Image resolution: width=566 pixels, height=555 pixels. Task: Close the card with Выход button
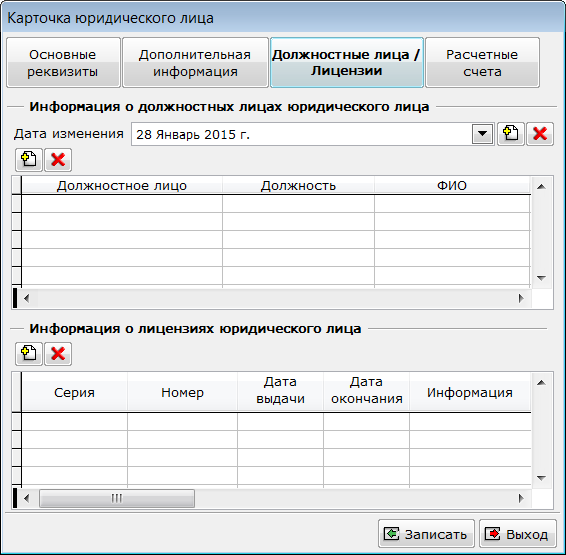[518, 534]
